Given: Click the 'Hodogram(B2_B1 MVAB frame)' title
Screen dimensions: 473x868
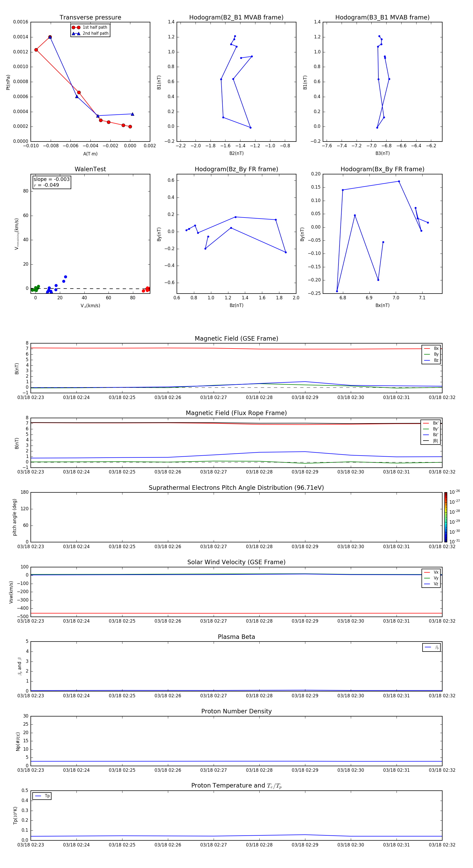Looking at the screenshot, I should coord(236,18).
